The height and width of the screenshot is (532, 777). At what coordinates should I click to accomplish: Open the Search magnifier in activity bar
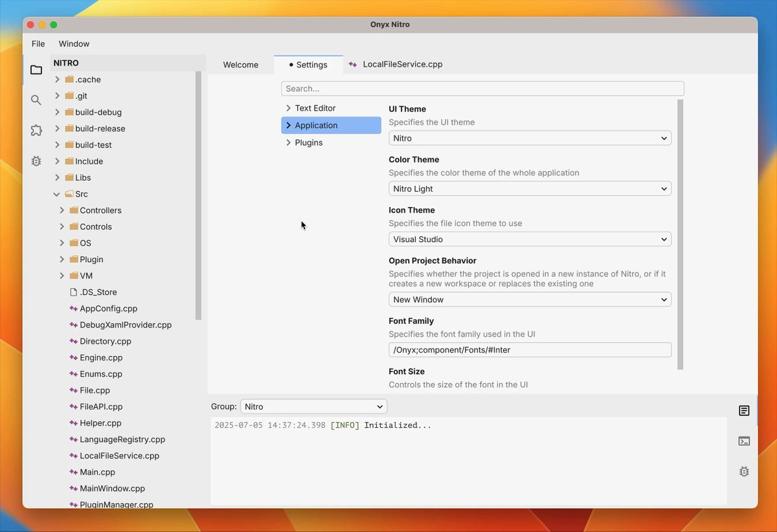pyautogui.click(x=36, y=100)
